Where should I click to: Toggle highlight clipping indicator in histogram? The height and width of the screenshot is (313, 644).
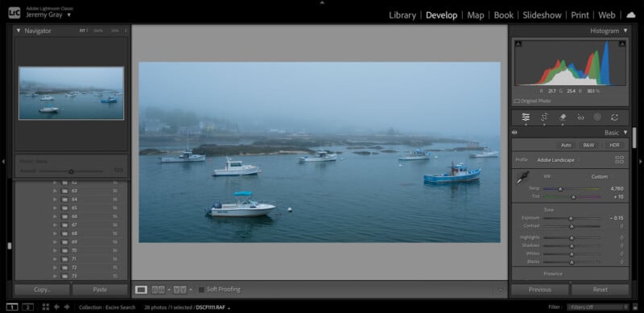621,43
